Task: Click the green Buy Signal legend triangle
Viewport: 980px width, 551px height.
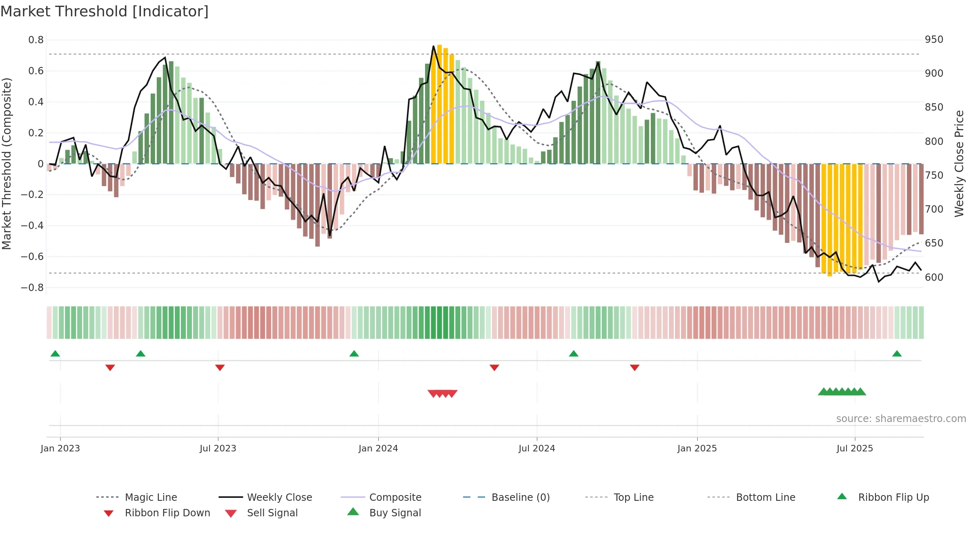Action: [x=353, y=511]
